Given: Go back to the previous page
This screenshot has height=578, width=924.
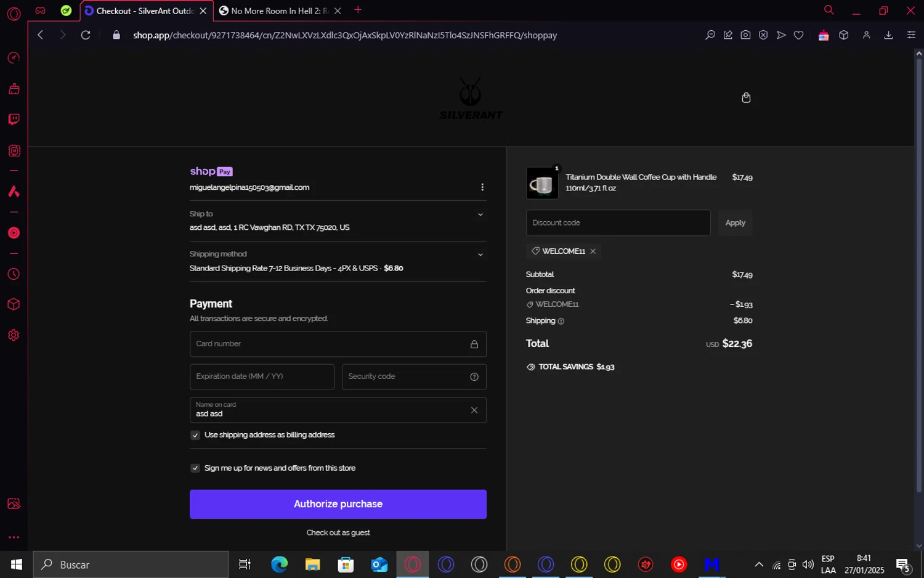Looking at the screenshot, I should click(41, 35).
